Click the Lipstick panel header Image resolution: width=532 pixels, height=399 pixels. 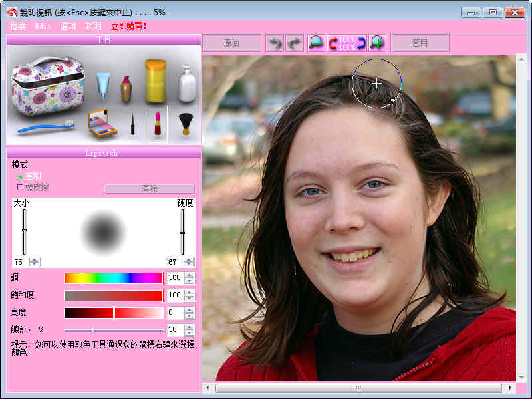pyautogui.click(x=104, y=153)
